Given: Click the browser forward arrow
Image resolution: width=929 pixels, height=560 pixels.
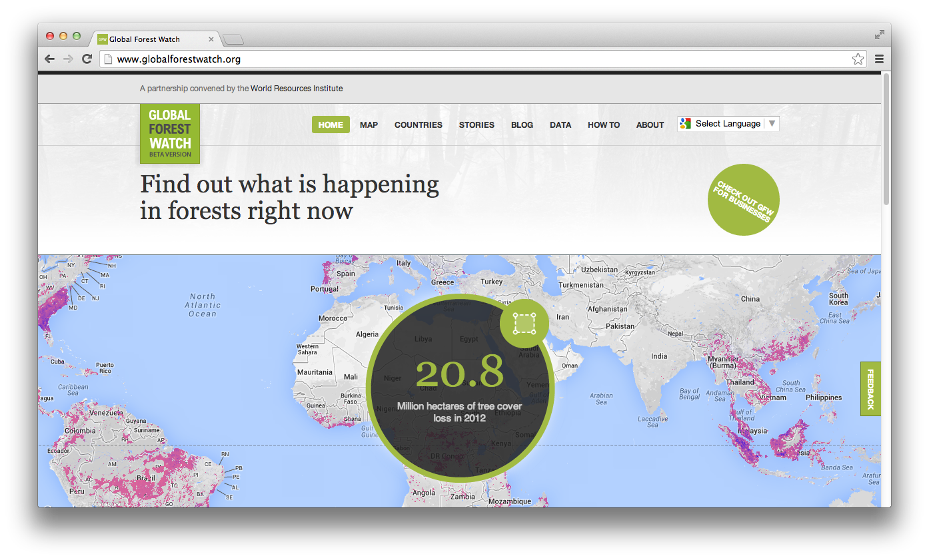Looking at the screenshot, I should (68, 59).
